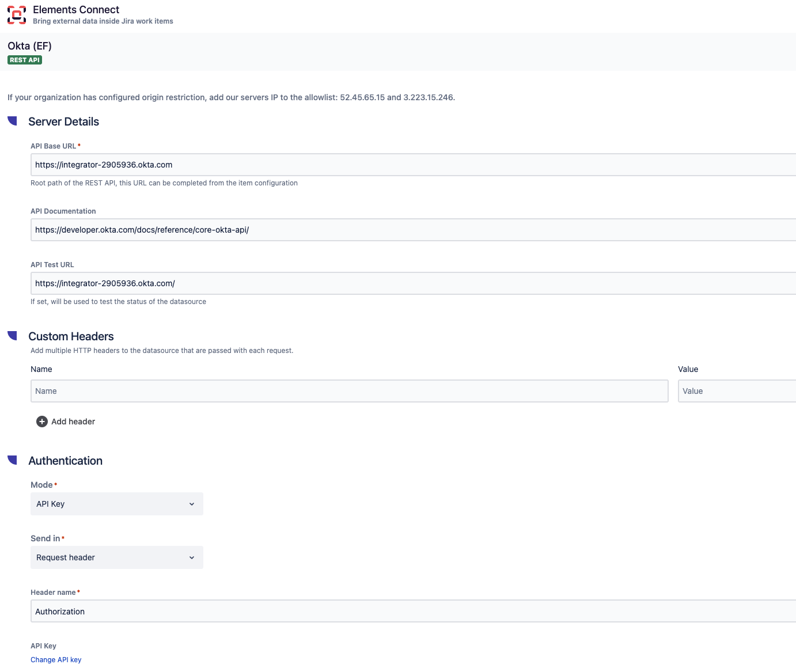Click the 'Bring external data inside Jira' subtitle
The width and height of the screenshot is (796, 672).
pyautogui.click(x=103, y=21)
